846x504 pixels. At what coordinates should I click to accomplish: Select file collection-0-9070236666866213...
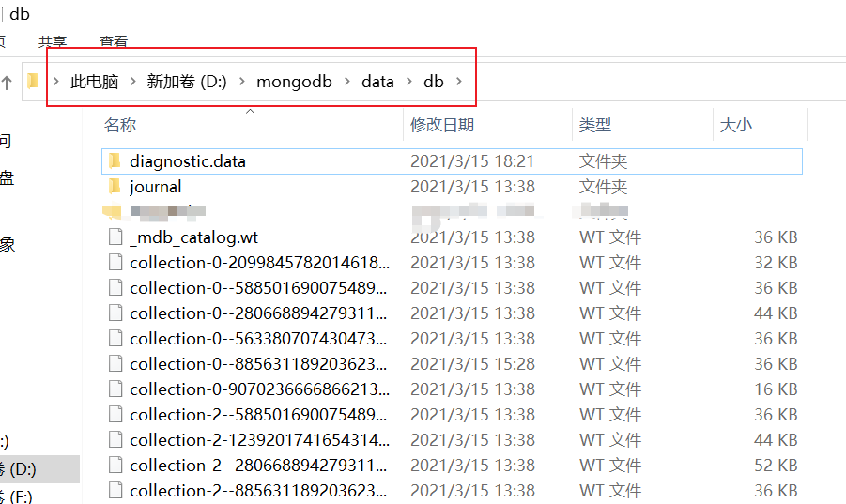(x=259, y=389)
